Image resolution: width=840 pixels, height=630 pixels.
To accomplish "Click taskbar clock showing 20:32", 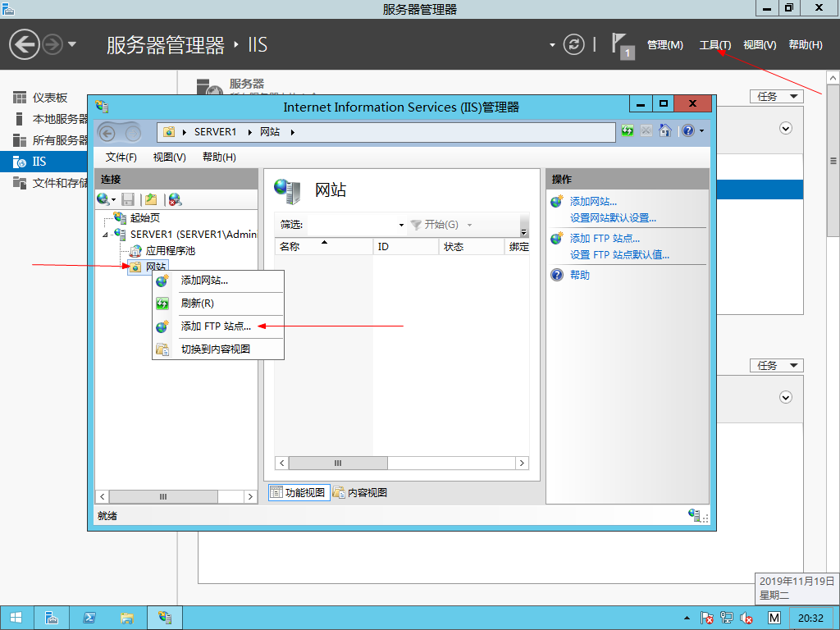I will click(810, 619).
